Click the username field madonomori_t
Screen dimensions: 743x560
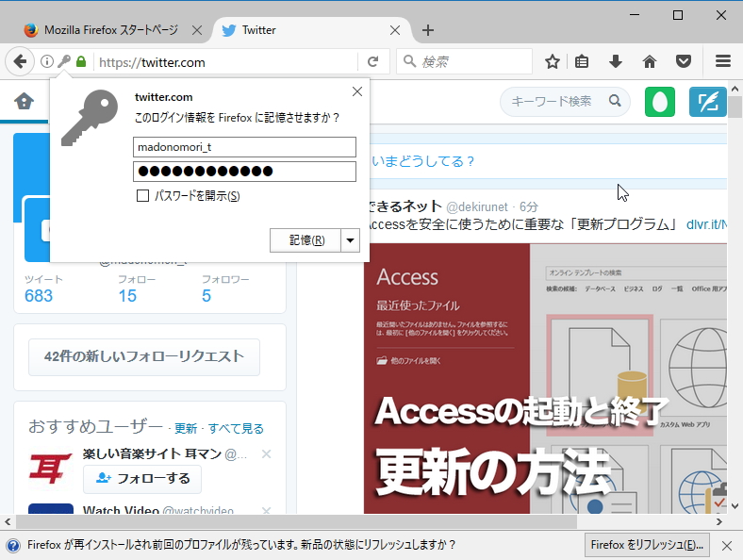tap(244, 147)
